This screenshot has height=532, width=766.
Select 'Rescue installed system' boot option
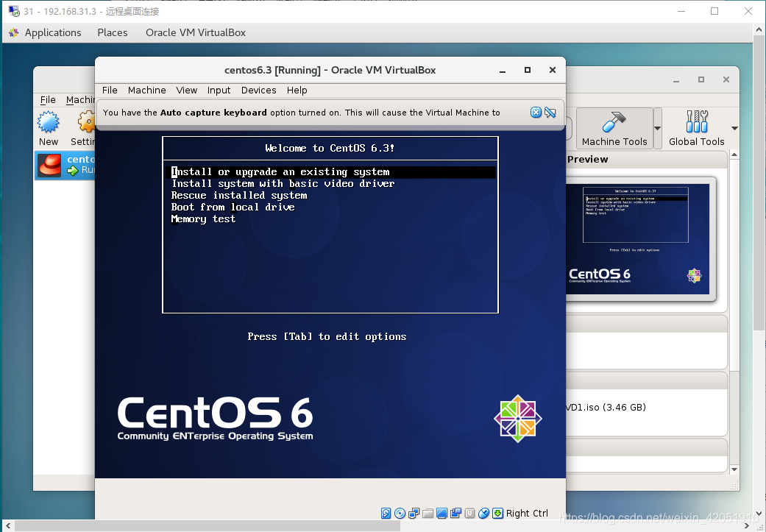(x=239, y=196)
